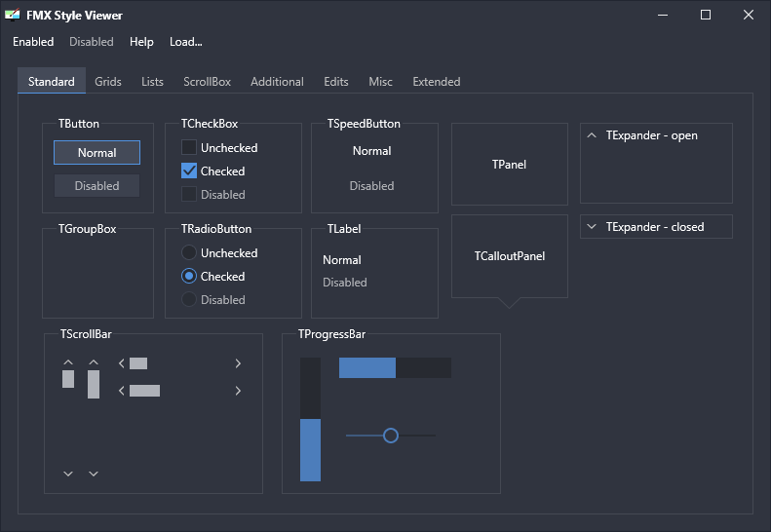Click the right arrow of the bottom horizontal scrollbar
This screenshot has height=532, width=771.
238,391
